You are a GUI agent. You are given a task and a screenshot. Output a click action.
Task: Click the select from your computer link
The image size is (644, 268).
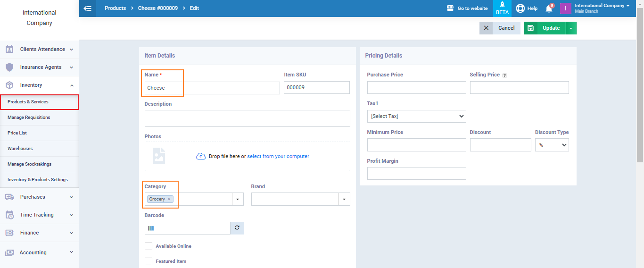coord(278,156)
